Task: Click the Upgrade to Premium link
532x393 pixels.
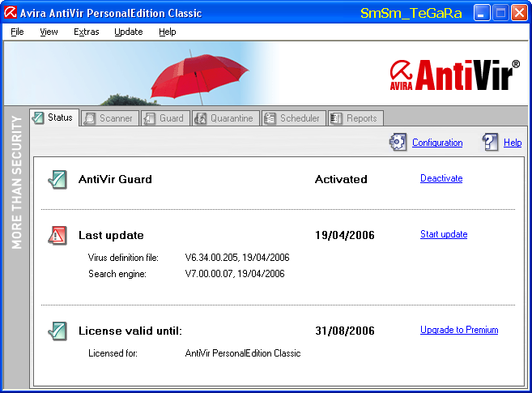Action: pos(459,330)
